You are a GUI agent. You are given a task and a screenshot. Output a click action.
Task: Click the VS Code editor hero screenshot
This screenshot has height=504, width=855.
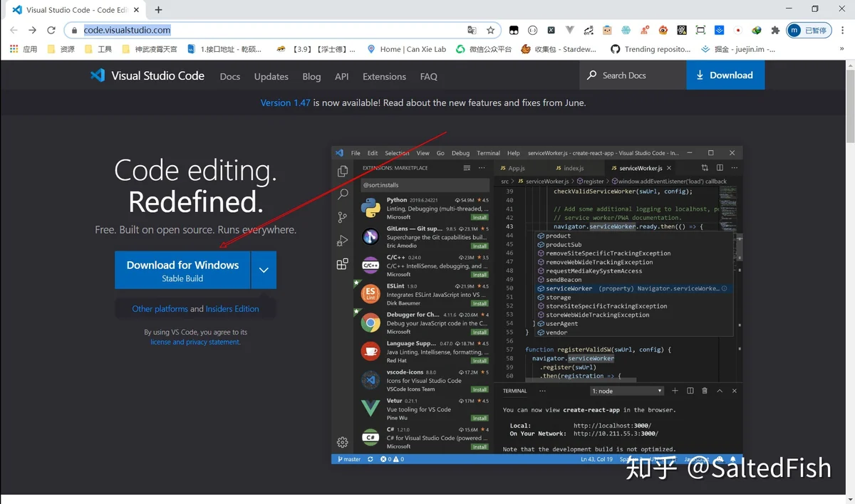[537, 305]
